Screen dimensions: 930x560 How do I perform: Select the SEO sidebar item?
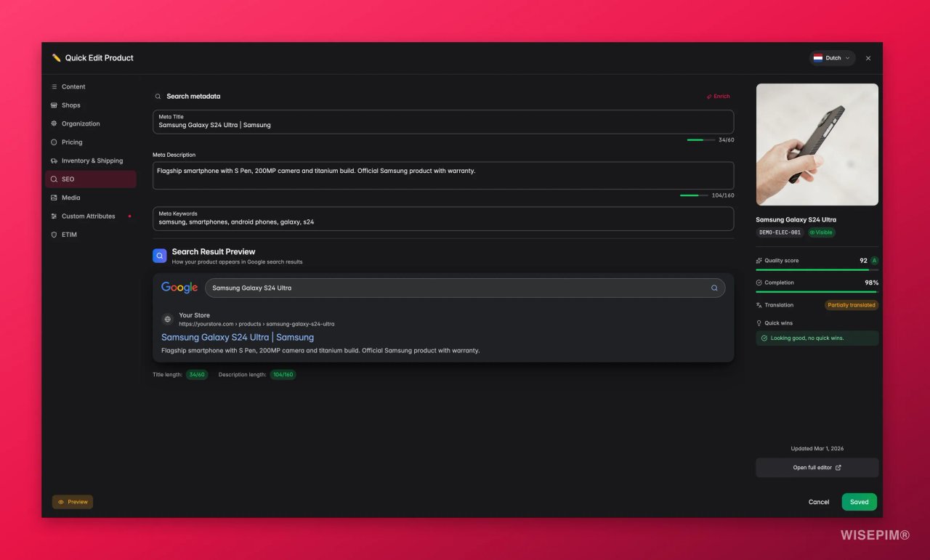point(90,179)
